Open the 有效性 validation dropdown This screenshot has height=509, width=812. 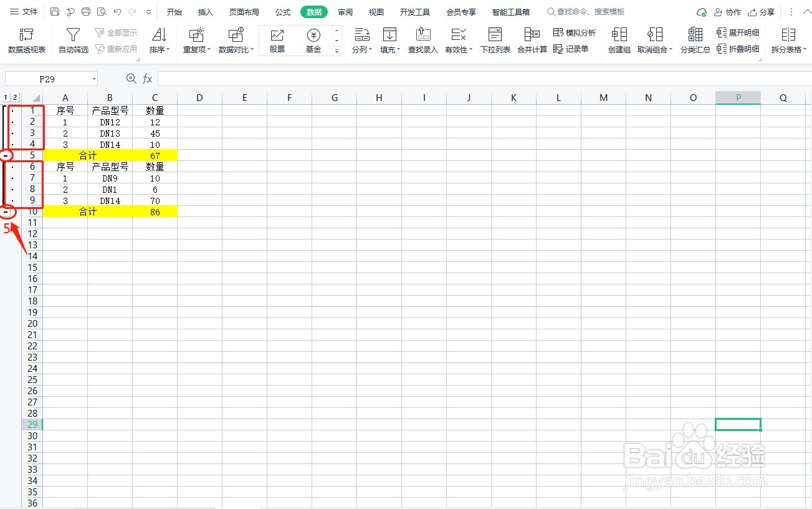pos(459,41)
